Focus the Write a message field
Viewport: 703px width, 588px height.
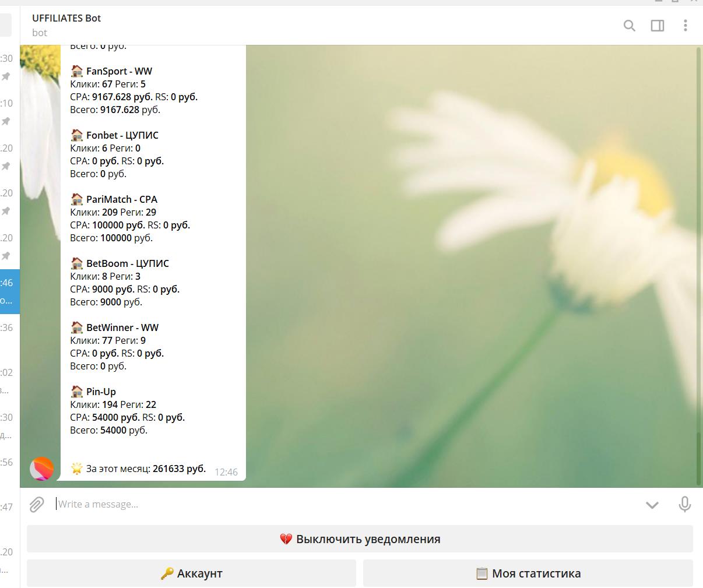(344, 505)
